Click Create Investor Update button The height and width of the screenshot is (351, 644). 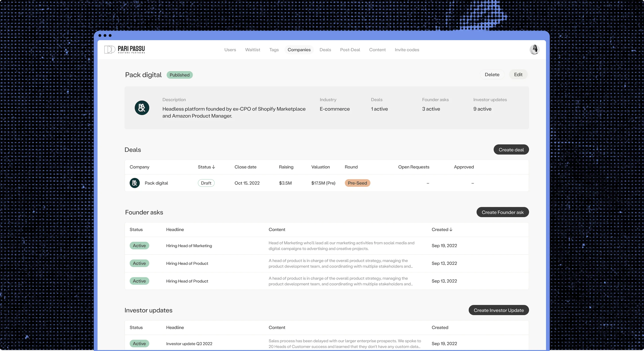[x=498, y=310]
